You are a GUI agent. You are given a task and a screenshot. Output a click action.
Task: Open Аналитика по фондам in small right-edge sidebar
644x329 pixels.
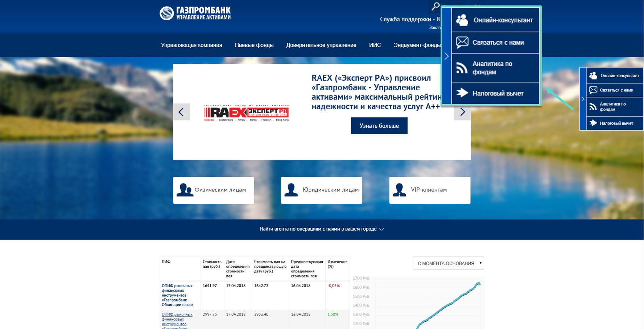pyautogui.click(x=615, y=107)
